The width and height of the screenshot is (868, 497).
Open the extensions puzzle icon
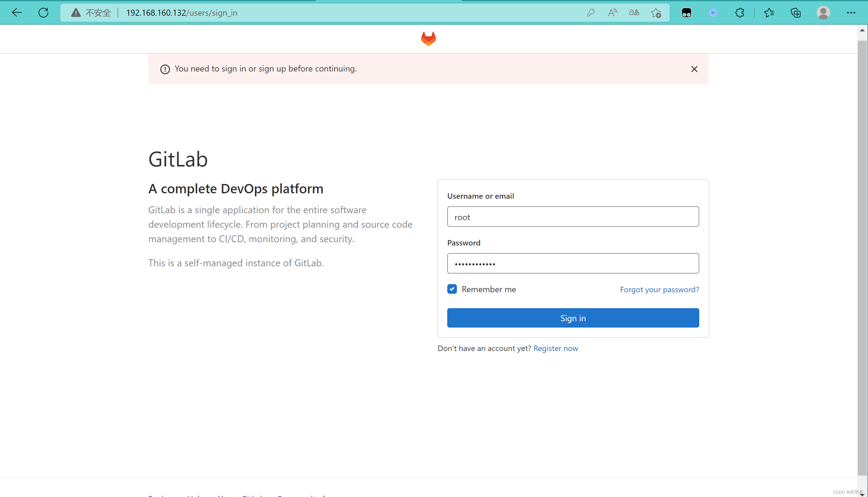739,13
